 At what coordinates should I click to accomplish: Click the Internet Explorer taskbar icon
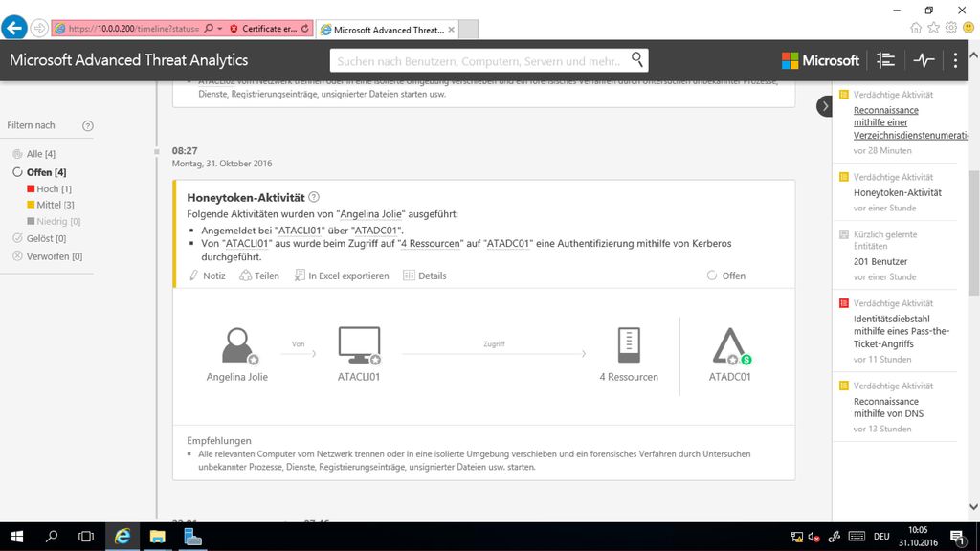(x=122, y=537)
